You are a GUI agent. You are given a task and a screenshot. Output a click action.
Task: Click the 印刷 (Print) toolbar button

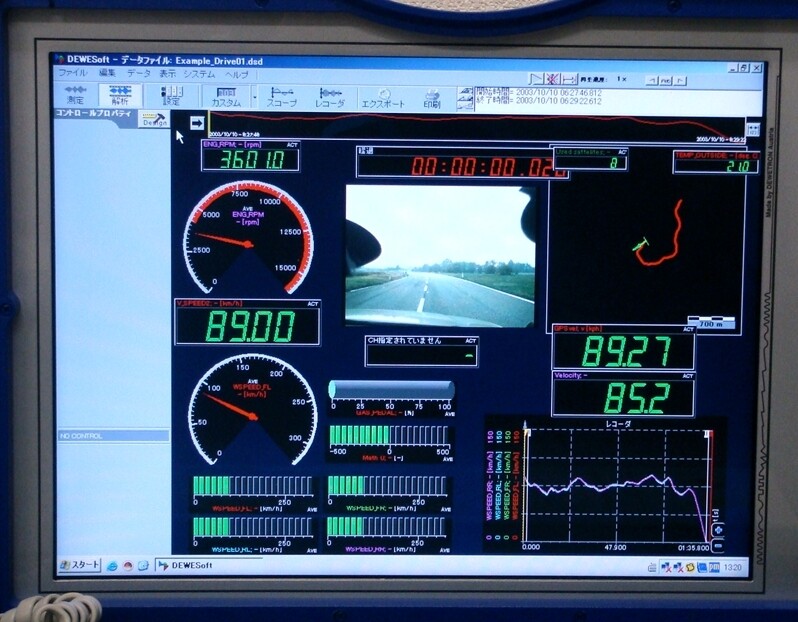tap(432, 99)
